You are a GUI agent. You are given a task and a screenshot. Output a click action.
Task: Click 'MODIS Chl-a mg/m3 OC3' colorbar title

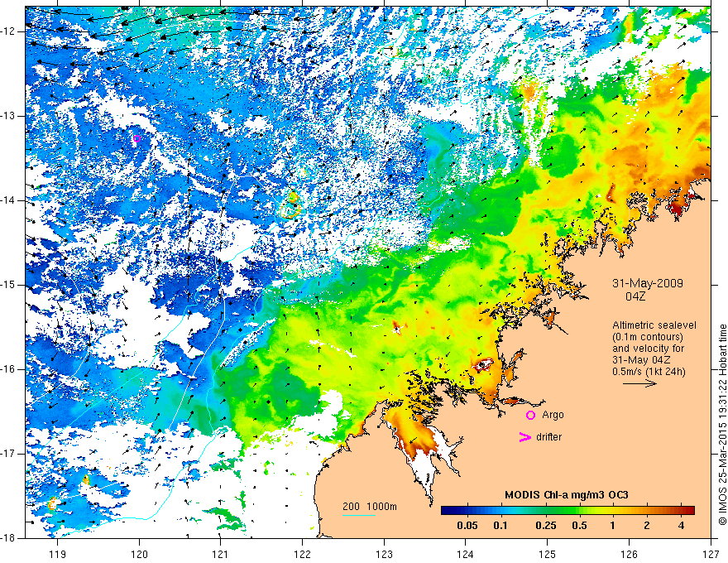[x=567, y=495]
